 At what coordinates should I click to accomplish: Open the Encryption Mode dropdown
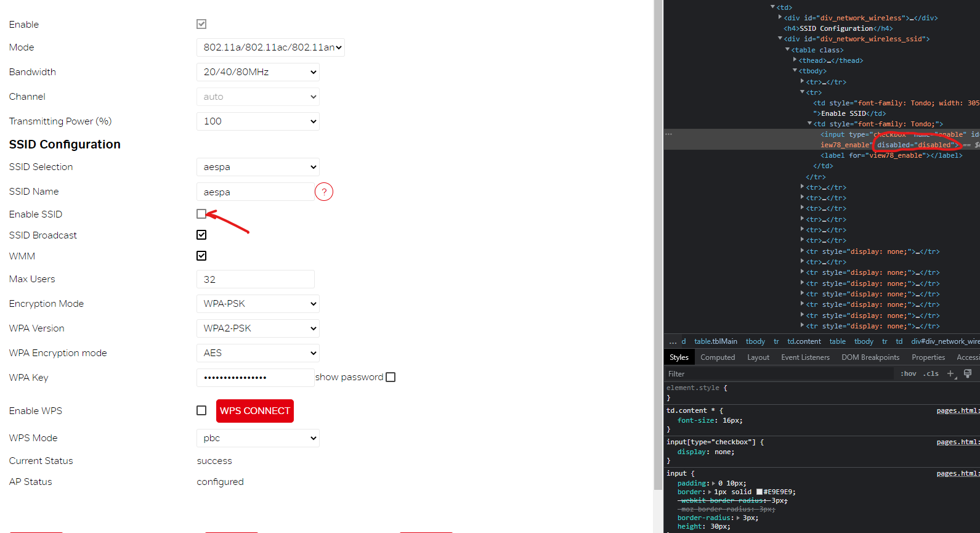coord(257,304)
